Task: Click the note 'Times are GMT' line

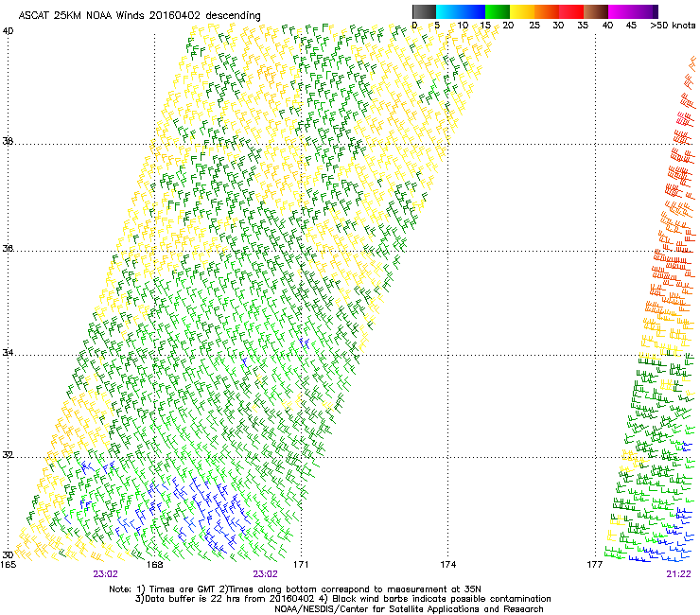Action: coord(295,589)
